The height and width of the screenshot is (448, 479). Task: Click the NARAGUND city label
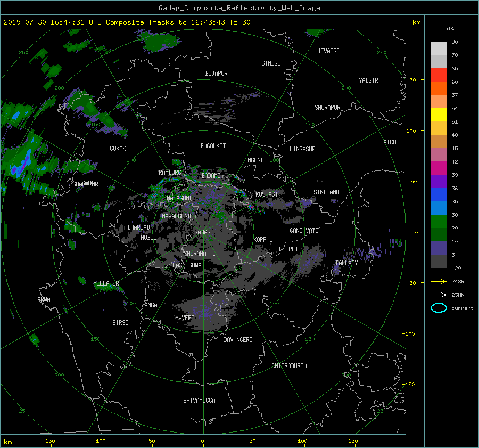click(180, 198)
